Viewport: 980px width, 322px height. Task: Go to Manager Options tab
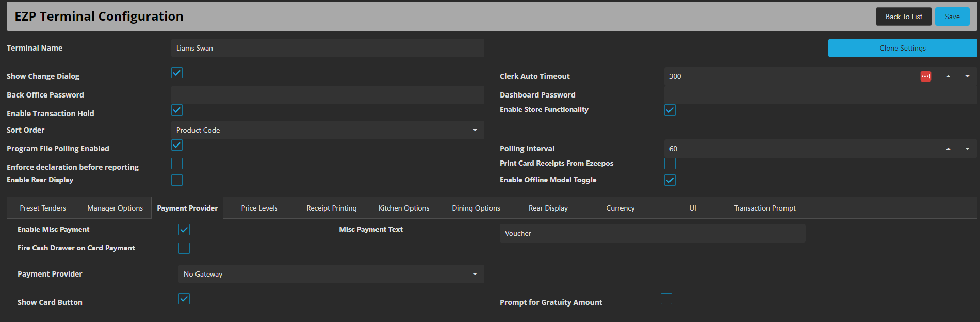115,208
